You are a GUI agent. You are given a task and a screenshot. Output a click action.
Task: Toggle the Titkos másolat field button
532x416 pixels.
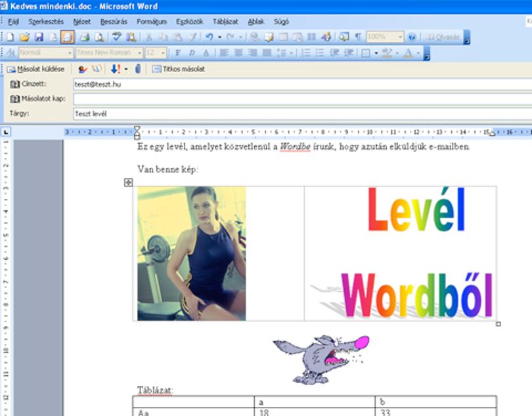coord(179,69)
